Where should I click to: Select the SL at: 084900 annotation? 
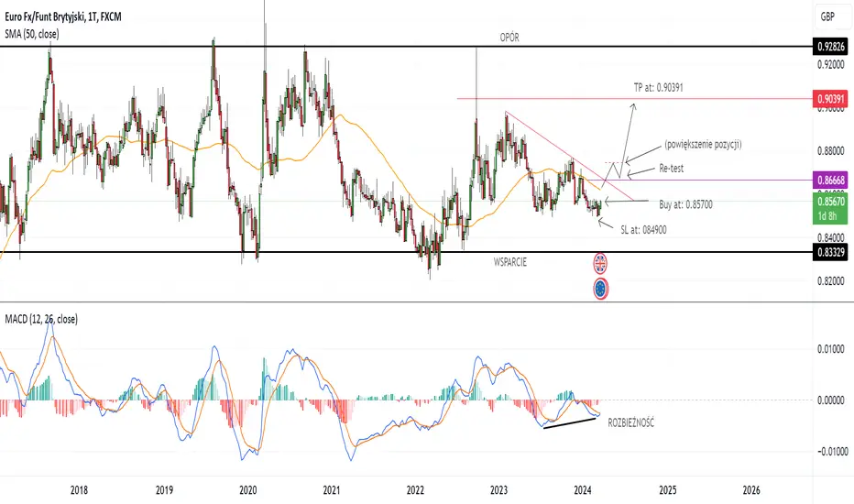coord(643,230)
